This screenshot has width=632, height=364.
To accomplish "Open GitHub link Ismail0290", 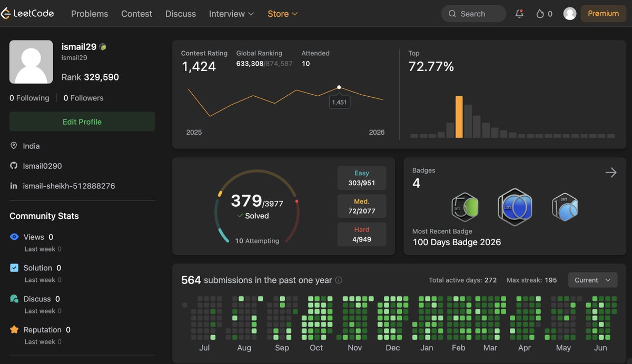I will pos(43,166).
